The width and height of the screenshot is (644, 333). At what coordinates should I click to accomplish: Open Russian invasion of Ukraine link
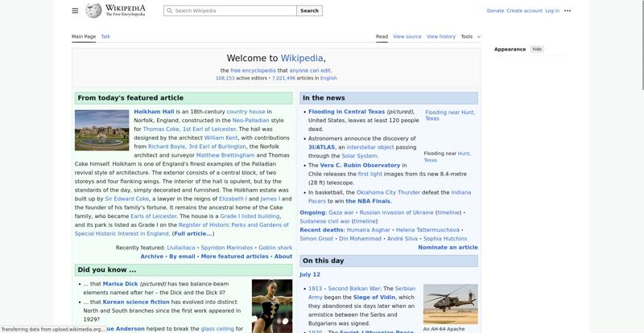(x=396, y=212)
